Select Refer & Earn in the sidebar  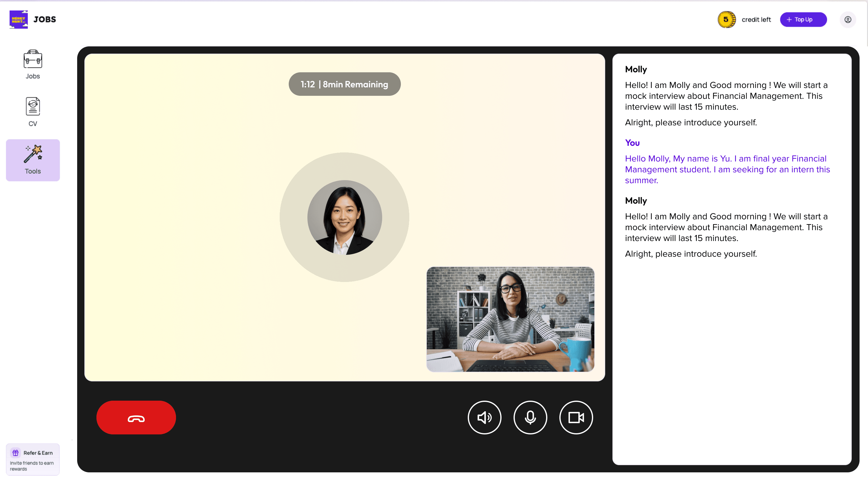point(33,459)
